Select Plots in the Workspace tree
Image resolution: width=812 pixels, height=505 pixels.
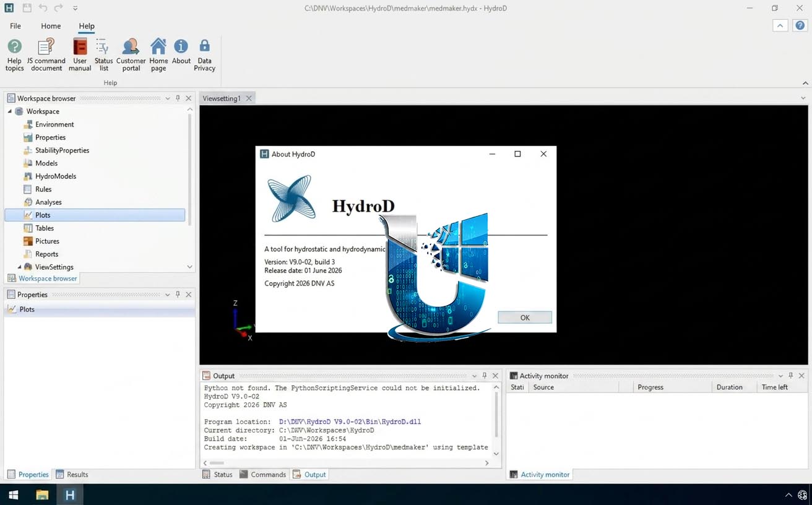(95, 215)
